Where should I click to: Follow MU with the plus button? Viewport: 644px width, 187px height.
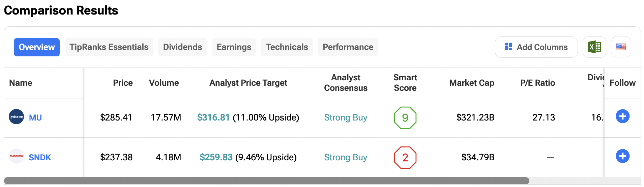point(622,116)
